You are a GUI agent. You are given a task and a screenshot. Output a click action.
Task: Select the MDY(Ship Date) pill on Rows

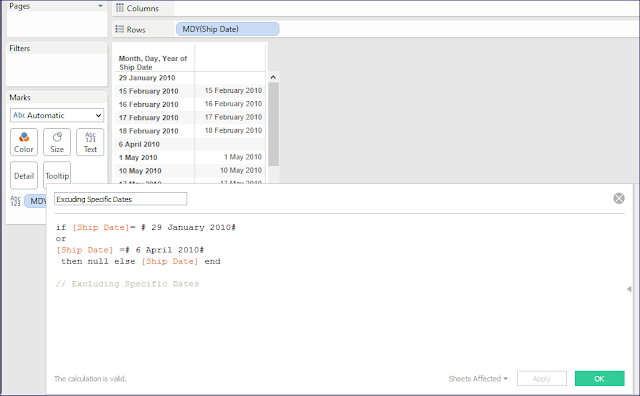tap(227, 29)
